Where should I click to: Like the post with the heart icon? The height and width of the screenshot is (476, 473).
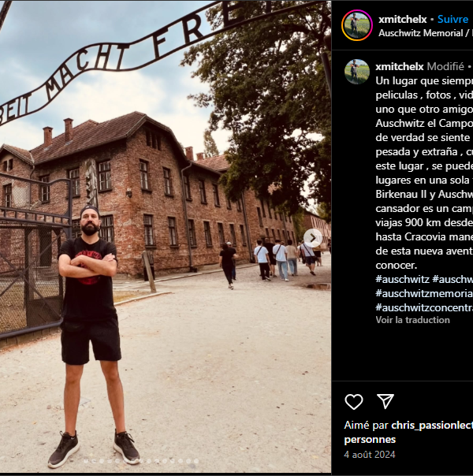pos(354,402)
